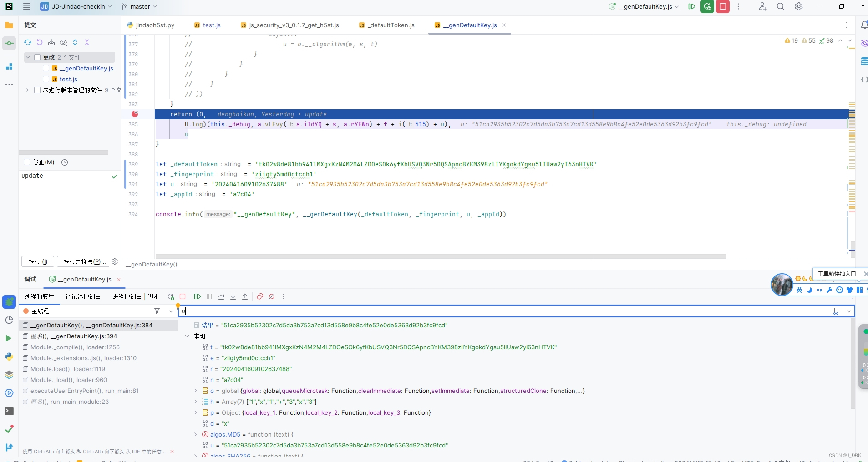Select 进程控制台 | 脚本 tab
Image resolution: width=868 pixels, height=462 pixels.
[x=136, y=296]
